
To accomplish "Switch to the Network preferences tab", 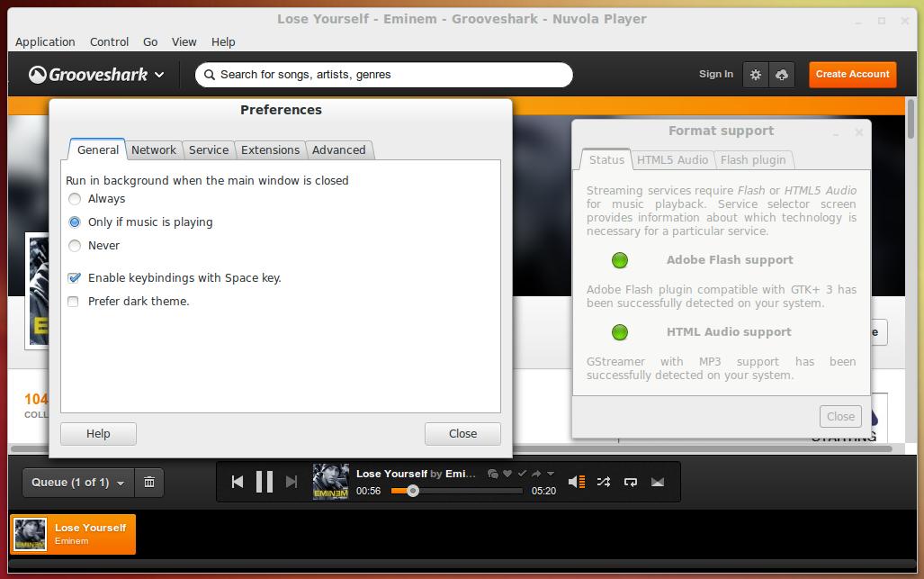I will pyautogui.click(x=153, y=150).
